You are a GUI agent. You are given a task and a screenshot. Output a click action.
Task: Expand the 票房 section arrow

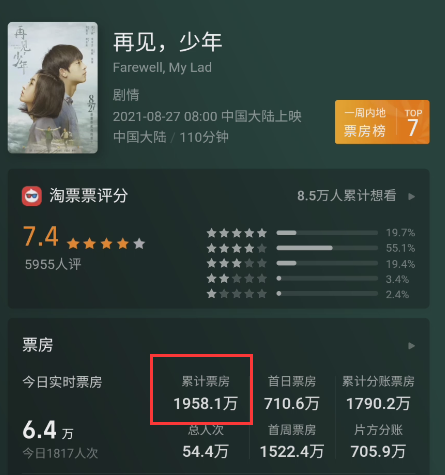coord(412,346)
